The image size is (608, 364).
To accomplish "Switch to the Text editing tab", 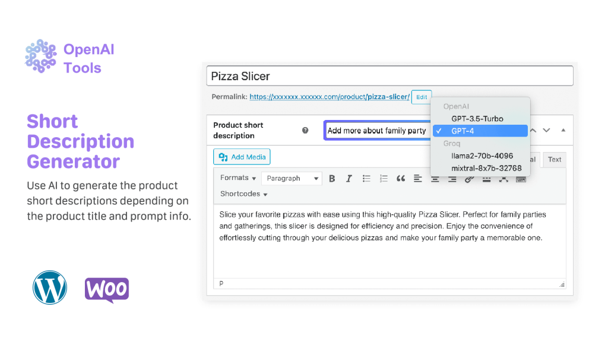I will [554, 159].
